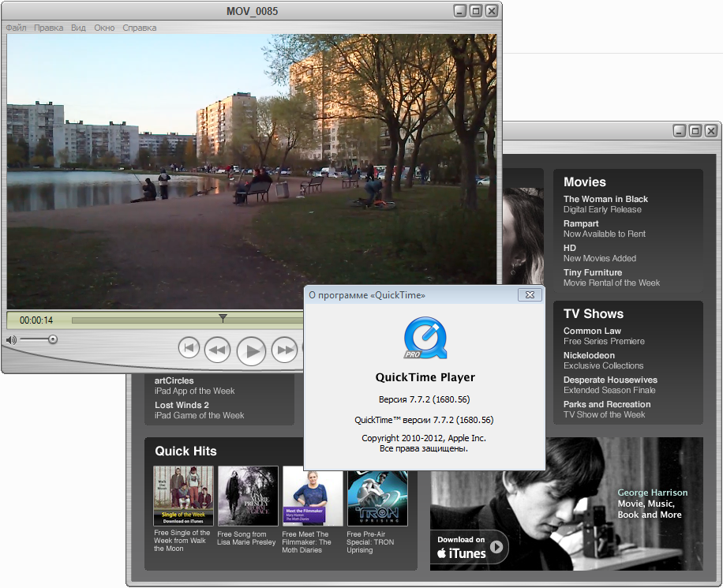Close the background content guide window

tap(711, 131)
